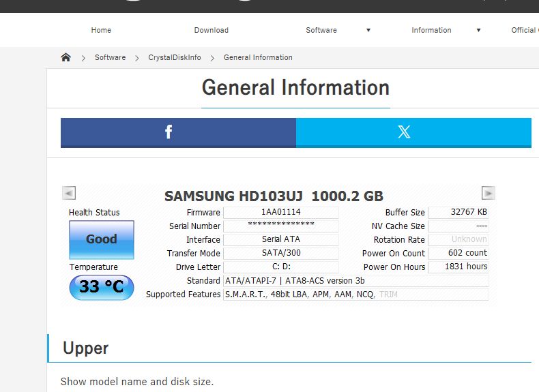Open the Information navigation item

[x=431, y=30]
